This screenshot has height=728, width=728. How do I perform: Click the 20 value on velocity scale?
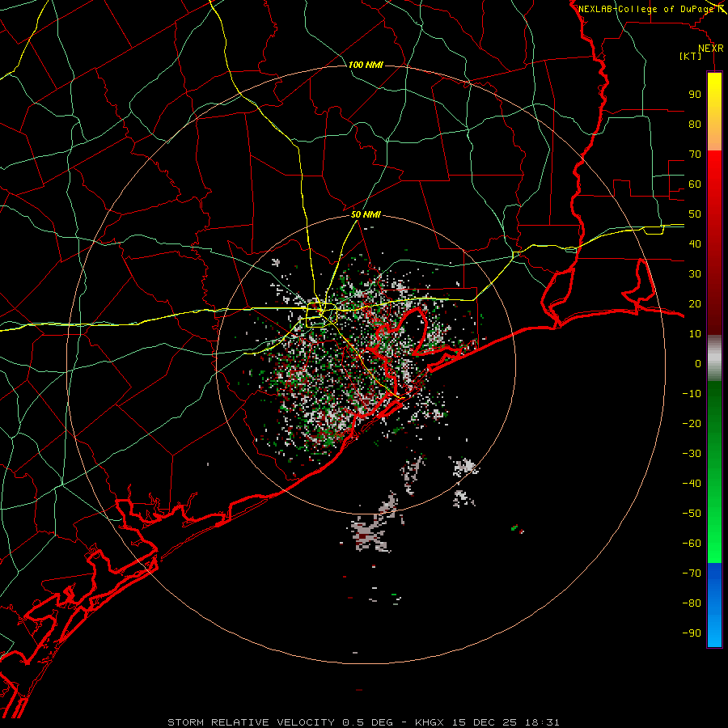coord(695,303)
